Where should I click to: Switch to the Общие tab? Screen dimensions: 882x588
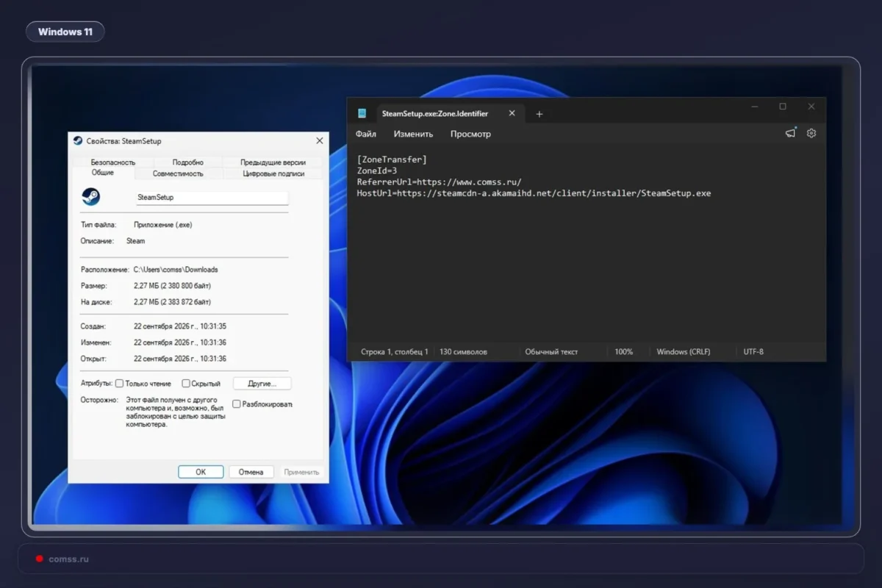(103, 173)
